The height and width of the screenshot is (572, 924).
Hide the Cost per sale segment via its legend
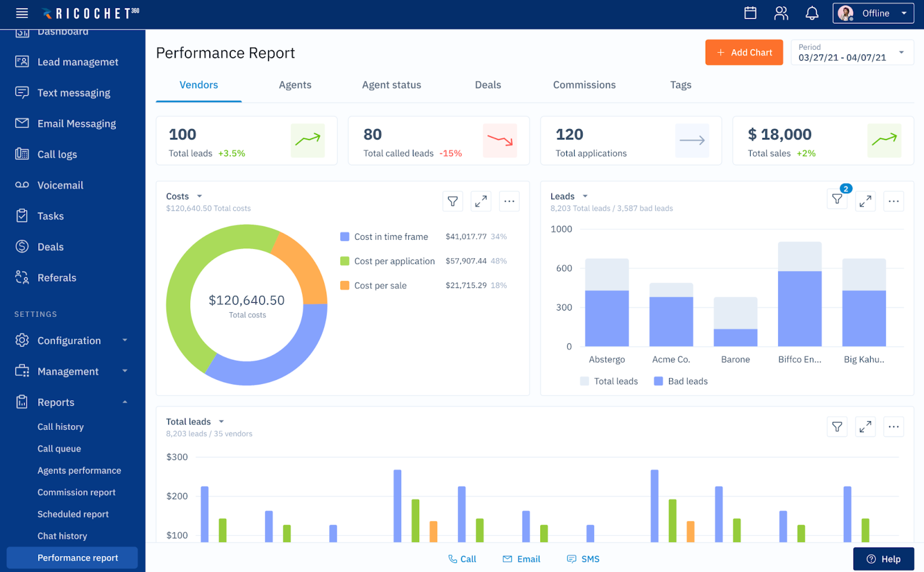[380, 285]
